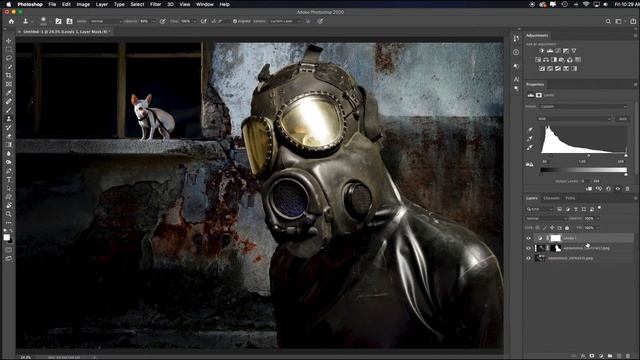640x360 pixels.
Task: Toggle adjustment visibility eye in Properties panel
Action: (618, 189)
